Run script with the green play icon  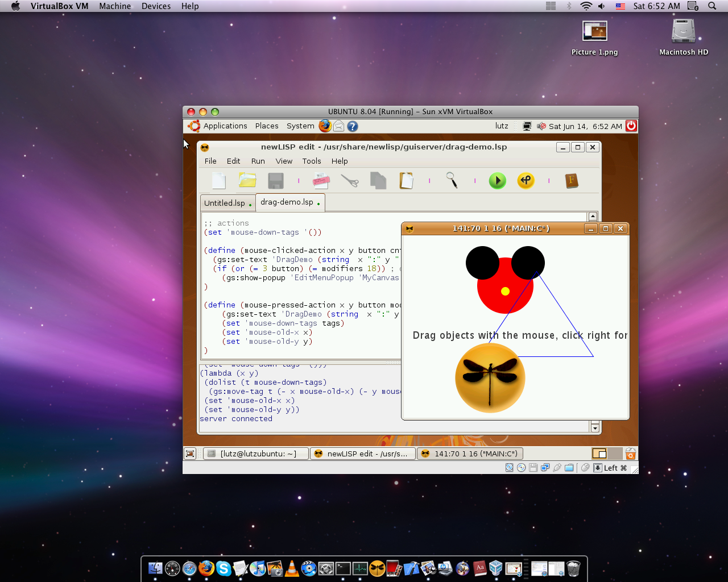(x=498, y=181)
